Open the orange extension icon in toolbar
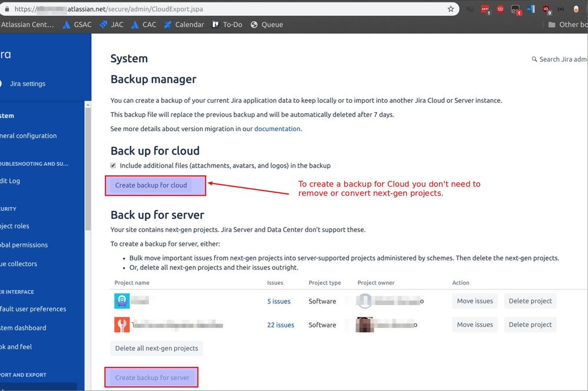This screenshot has width=588, height=391. point(576,9)
